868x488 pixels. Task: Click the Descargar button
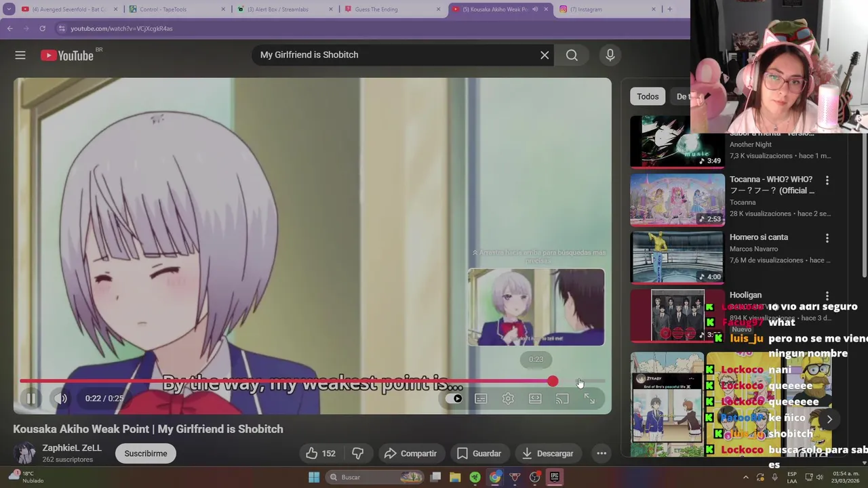coord(548,453)
